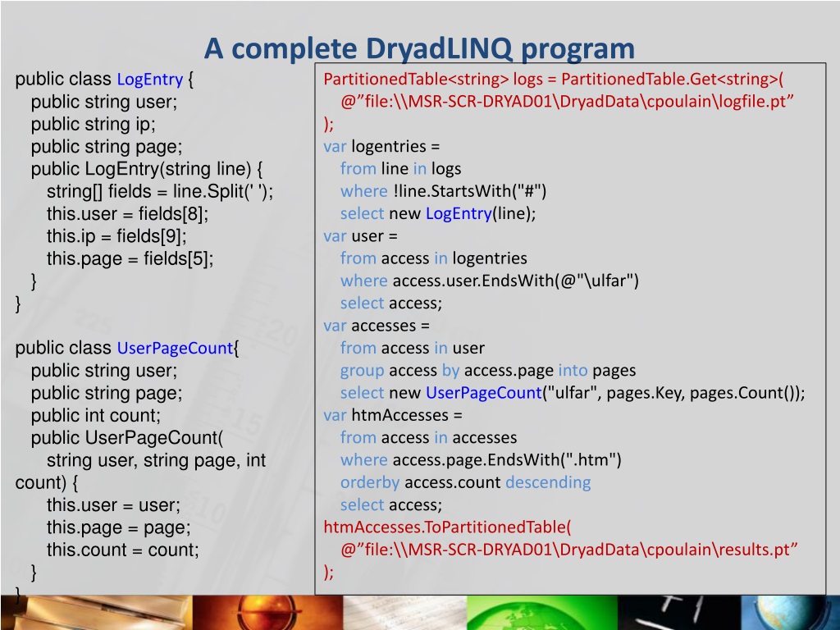Click the 'public string ip;' field's neighbor 'public string page;' in LogEntry
Image resolution: width=840 pixels, height=630 pixels.
107,147
